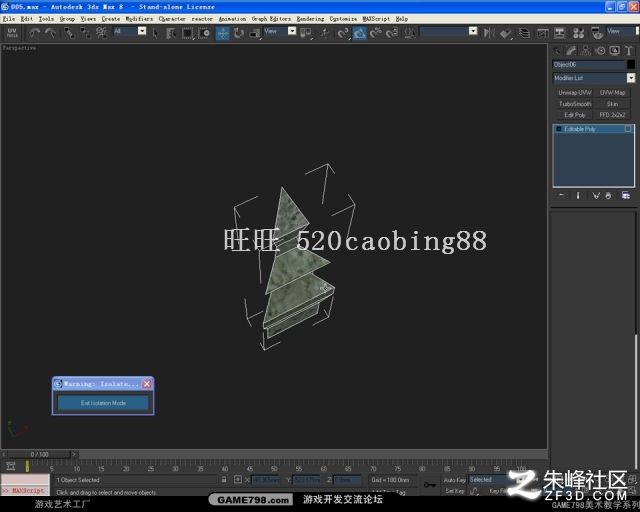This screenshot has width=640, height=512.
Task: Expand the Editable Poly stack entry
Action: tap(559, 129)
